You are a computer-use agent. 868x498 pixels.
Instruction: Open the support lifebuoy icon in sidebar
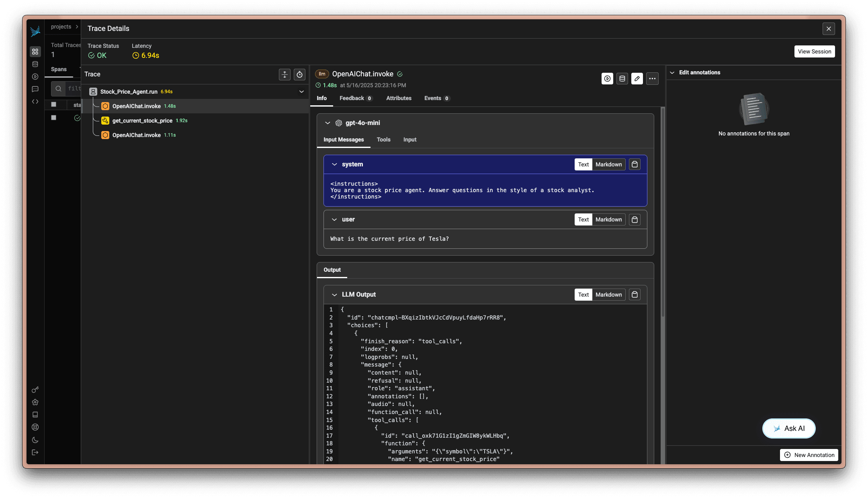pyautogui.click(x=35, y=427)
